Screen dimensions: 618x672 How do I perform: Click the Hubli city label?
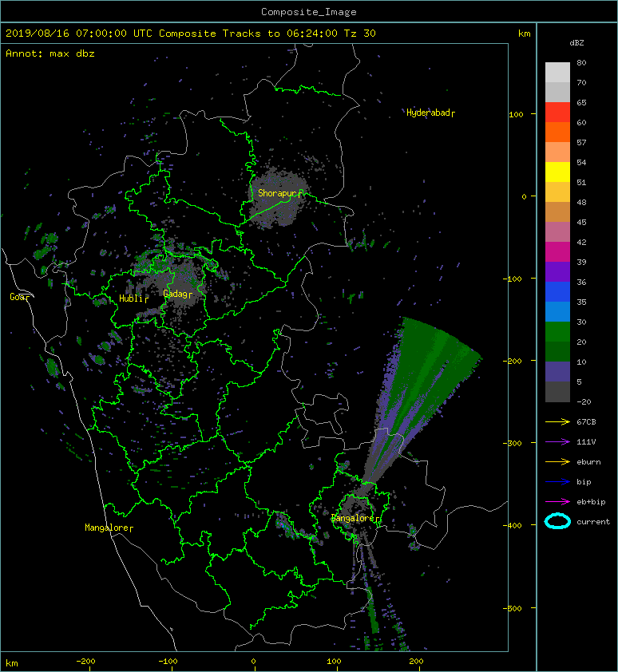pyautogui.click(x=133, y=298)
